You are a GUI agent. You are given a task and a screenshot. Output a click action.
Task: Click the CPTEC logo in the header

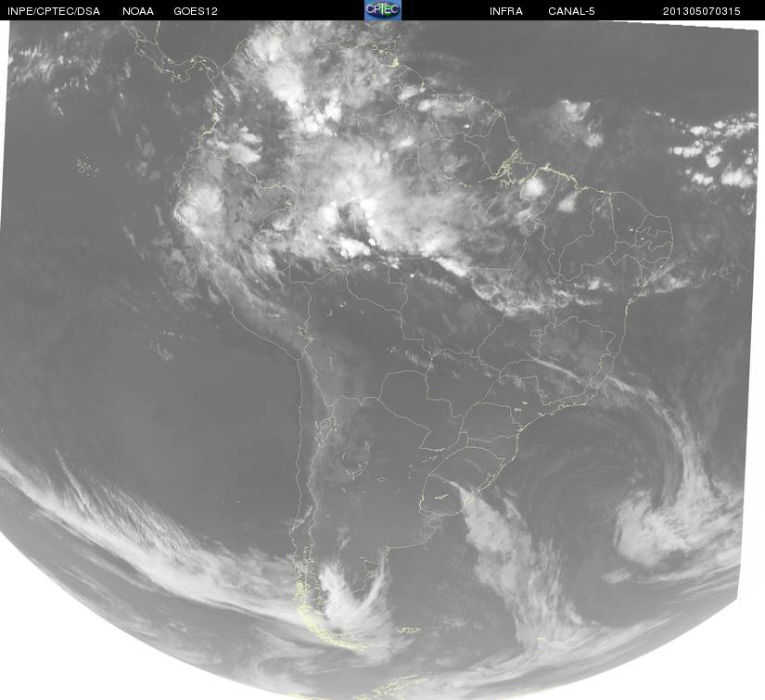pos(383,10)
